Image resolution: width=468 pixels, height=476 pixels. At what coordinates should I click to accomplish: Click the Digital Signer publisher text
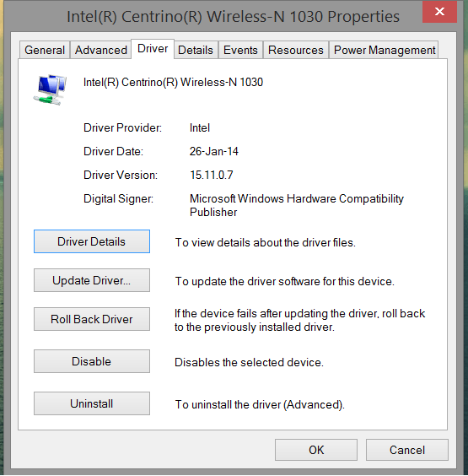click(297, 206)
